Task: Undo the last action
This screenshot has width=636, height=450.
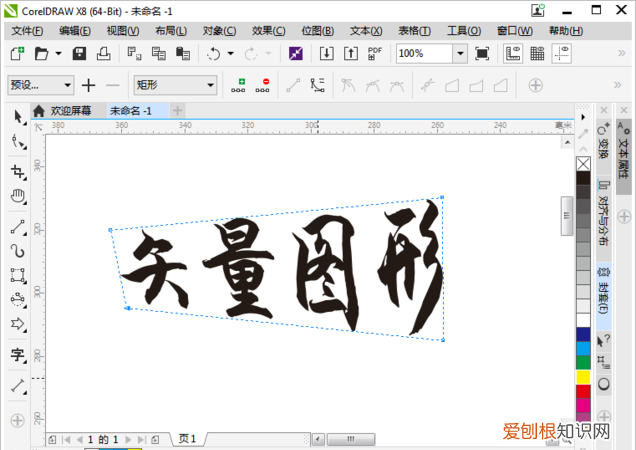Action: coord(213,54)
